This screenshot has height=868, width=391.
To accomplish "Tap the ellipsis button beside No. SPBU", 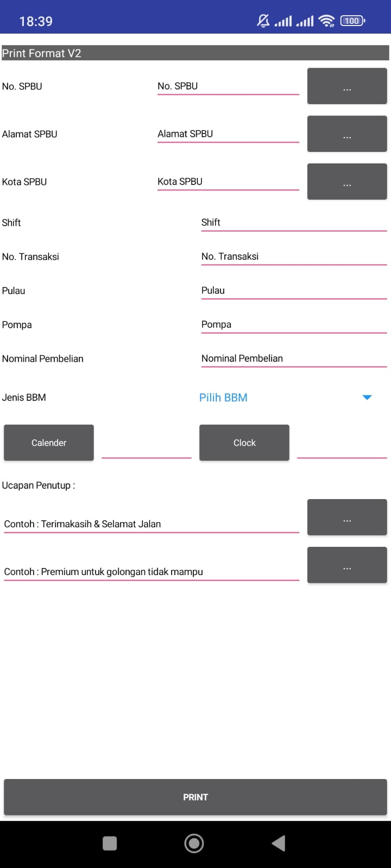I will click(x=347, y=86).
